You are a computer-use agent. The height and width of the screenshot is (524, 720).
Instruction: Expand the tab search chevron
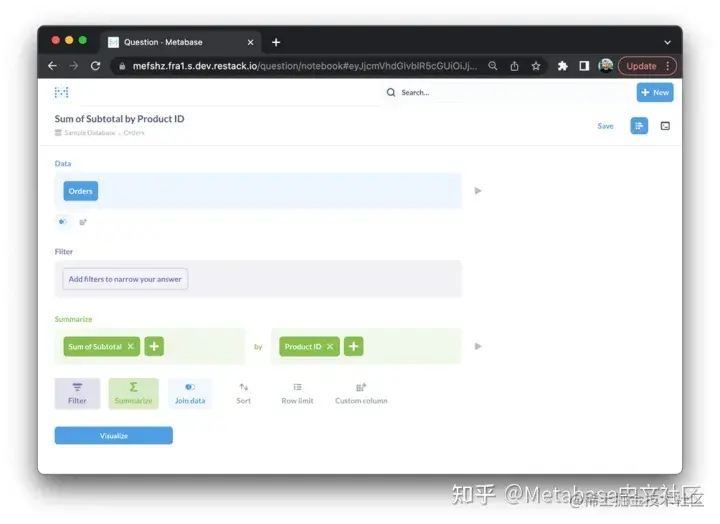[x=667, y=42]
